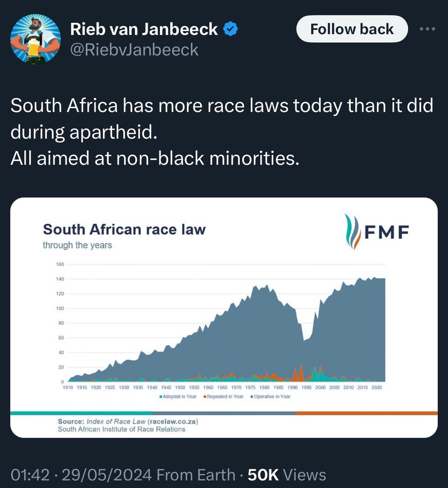
Task: Click the 2020 label on chart axis
Action: tap(376, 388)
